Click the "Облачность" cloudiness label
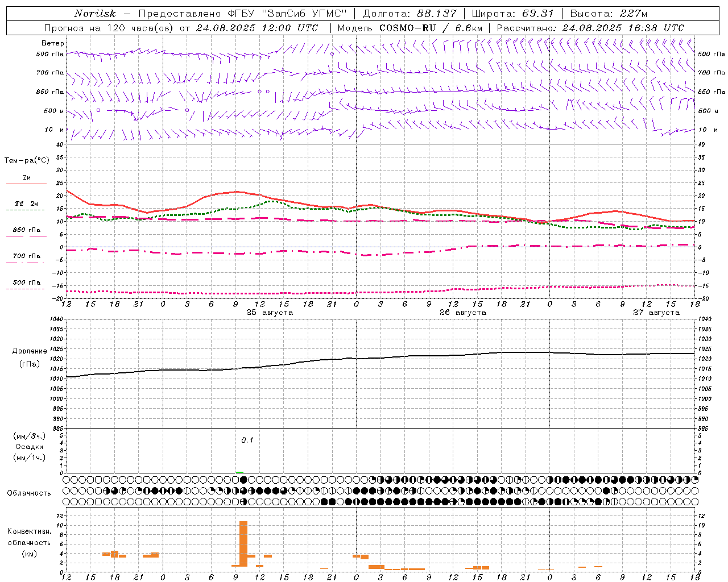 click(x=29, y=493)
